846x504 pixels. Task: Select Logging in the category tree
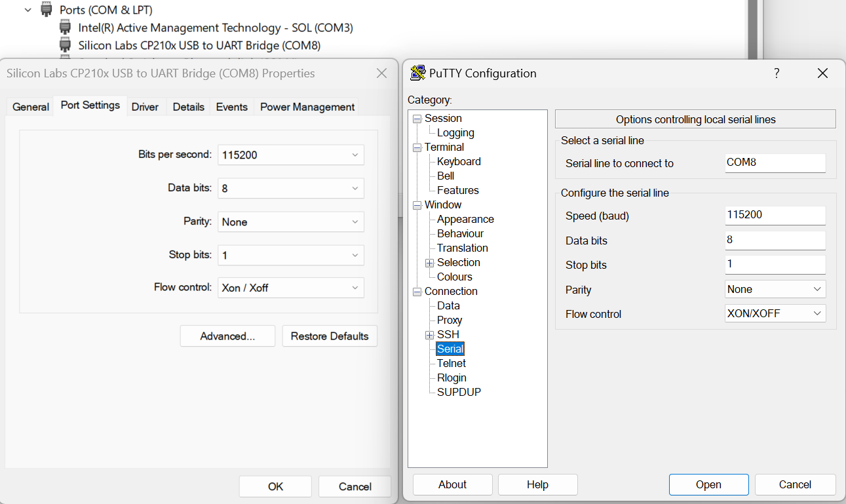pos(455,133)
